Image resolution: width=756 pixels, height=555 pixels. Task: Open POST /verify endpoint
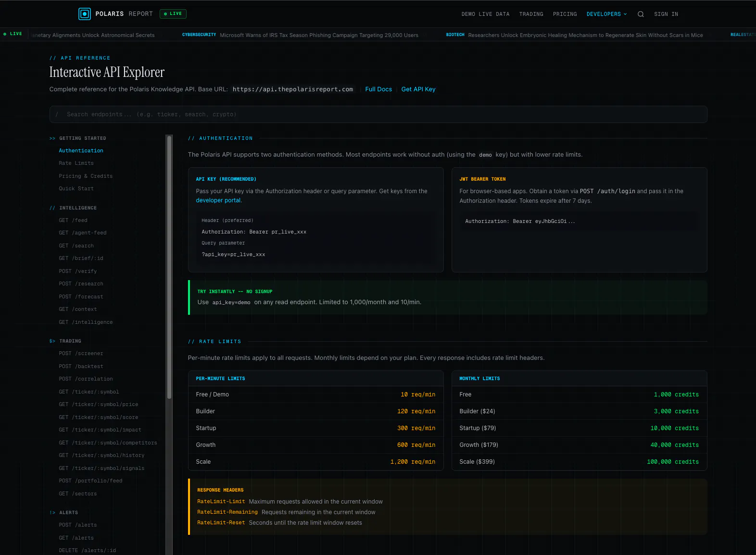coord(78,271)
